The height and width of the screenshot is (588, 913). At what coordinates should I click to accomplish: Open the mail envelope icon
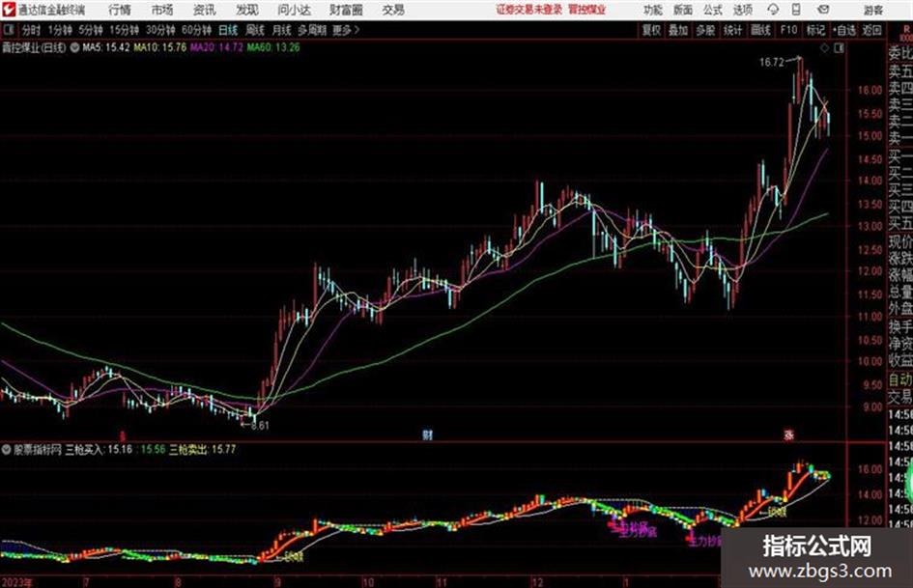click(x=823, y=10)
